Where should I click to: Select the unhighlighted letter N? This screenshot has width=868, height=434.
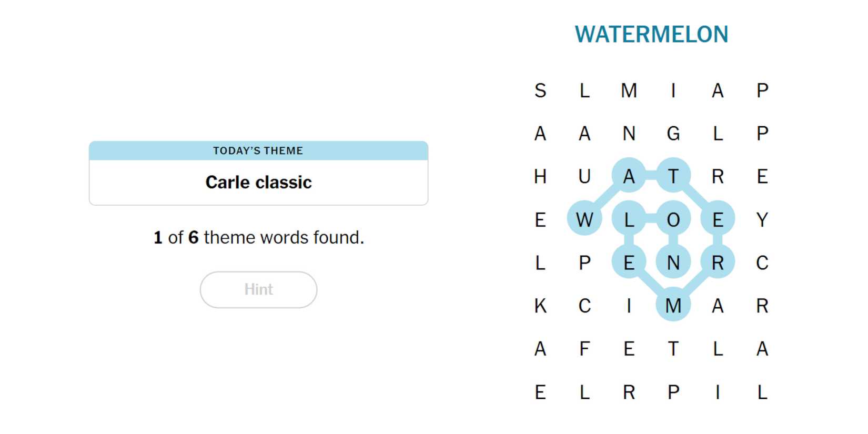(x=629, y=134)
